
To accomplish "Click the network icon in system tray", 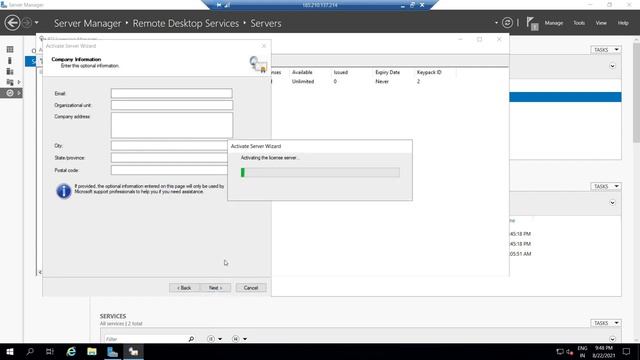I will pos(560,352).
